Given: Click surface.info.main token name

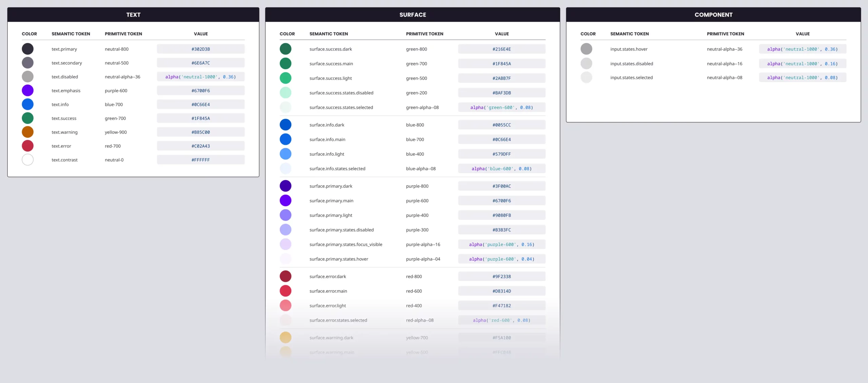Looking at the screenshot, I should click(x=327, y=139).
